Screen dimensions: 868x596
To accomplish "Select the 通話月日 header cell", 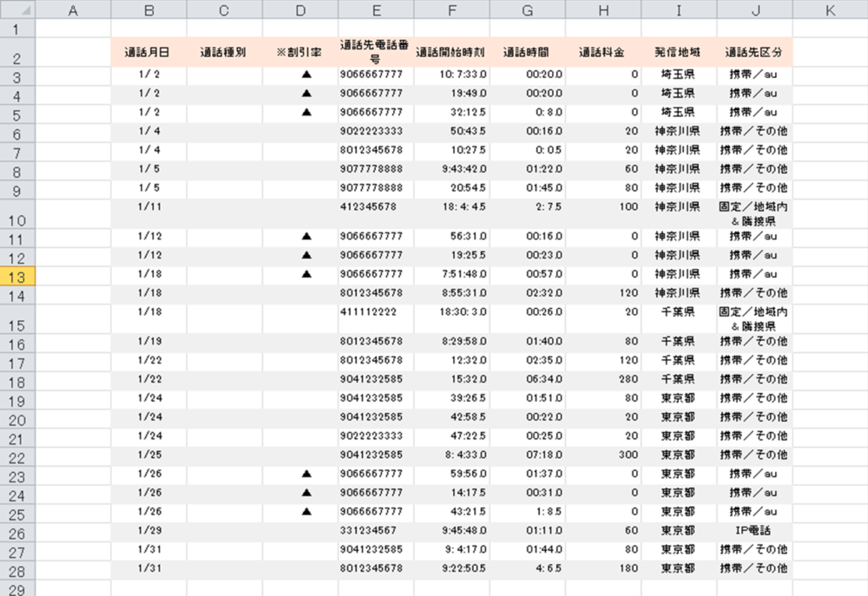I will (x=148, y=52).
